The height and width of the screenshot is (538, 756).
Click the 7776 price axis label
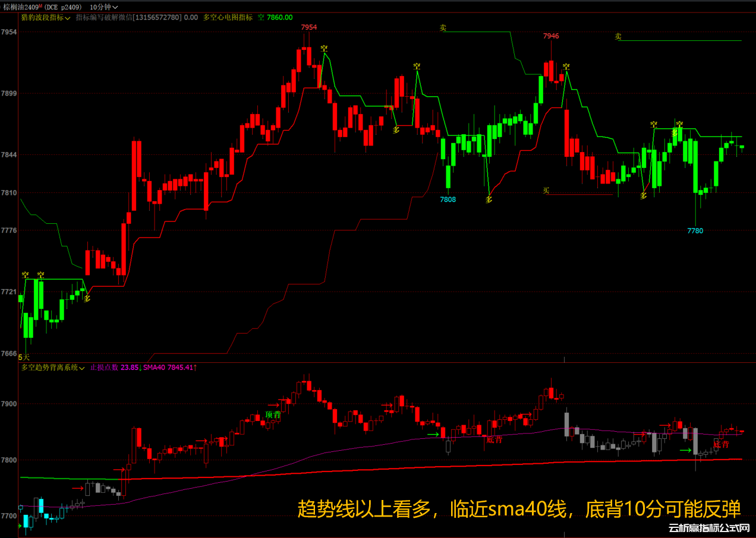point(9,230)
